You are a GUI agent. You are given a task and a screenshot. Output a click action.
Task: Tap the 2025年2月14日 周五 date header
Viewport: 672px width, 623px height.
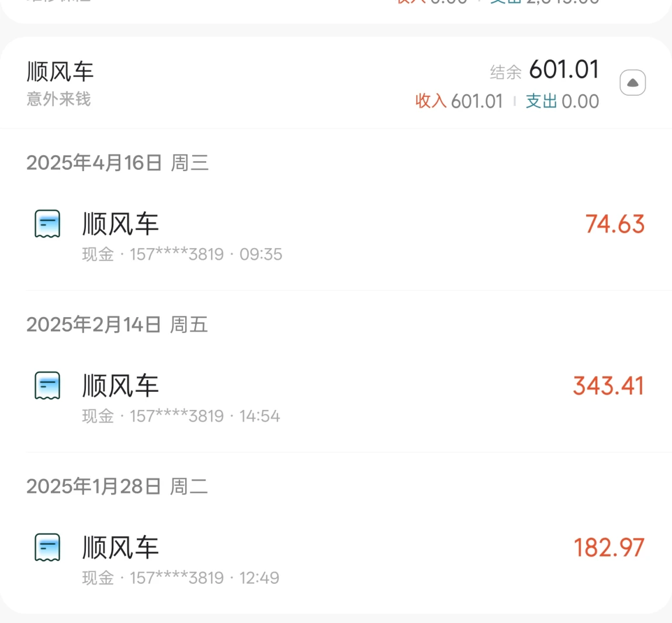(x=117, y=325)
